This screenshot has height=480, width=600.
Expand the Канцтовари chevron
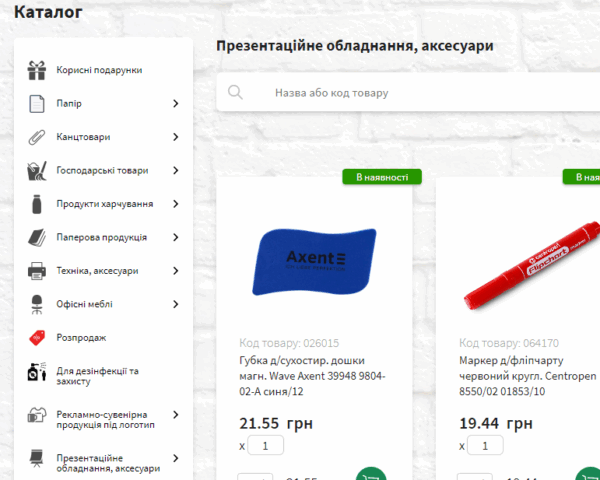pyautogui.click(x=176, y=137)
